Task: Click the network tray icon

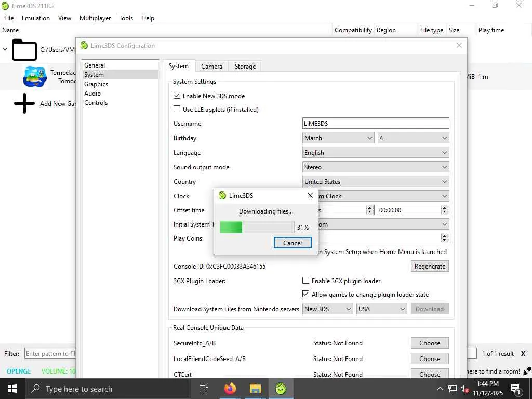Action: [453, 389]
